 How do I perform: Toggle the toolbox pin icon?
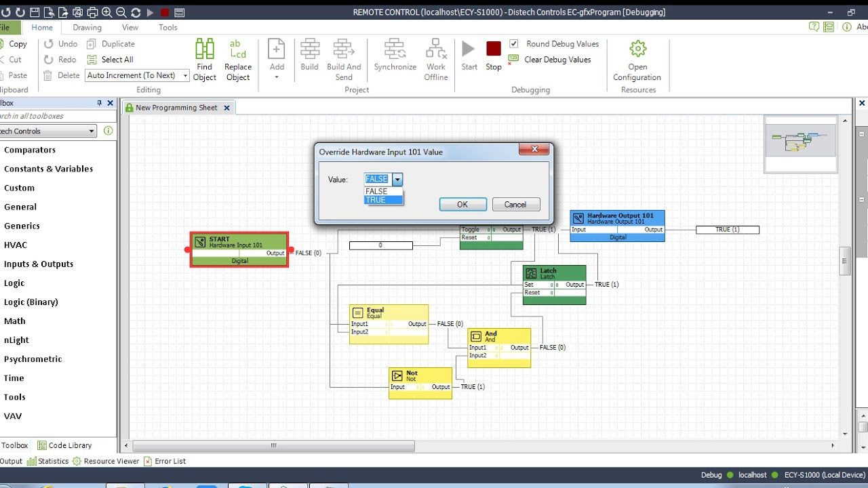[100, 103]
